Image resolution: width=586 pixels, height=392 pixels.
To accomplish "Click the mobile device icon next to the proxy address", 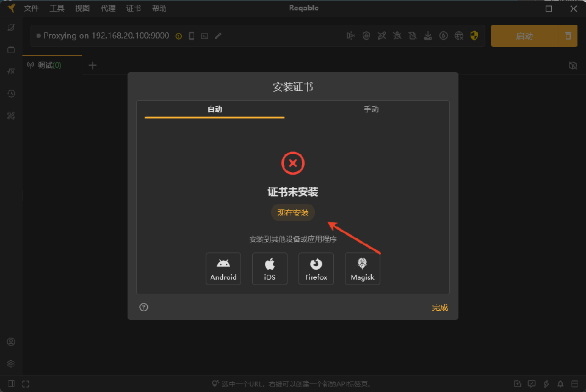I will point(192,35).
